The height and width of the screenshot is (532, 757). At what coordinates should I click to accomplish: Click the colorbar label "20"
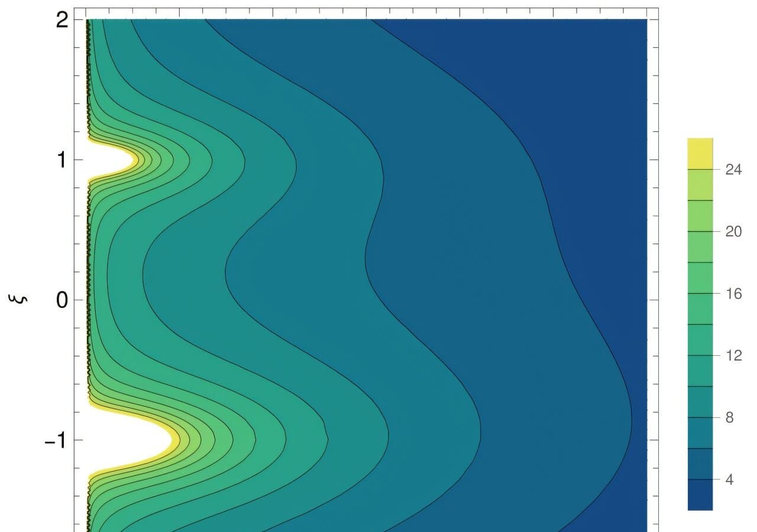click(733, 232)
